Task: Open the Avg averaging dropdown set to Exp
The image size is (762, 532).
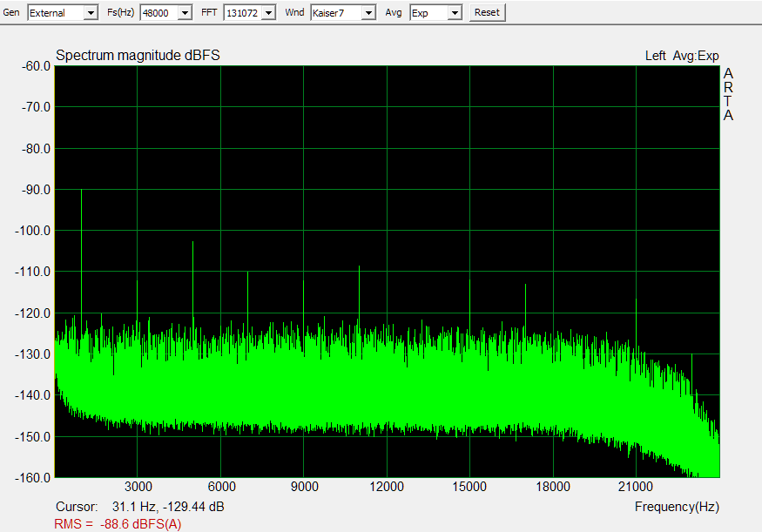Action: tap(436, 13)
